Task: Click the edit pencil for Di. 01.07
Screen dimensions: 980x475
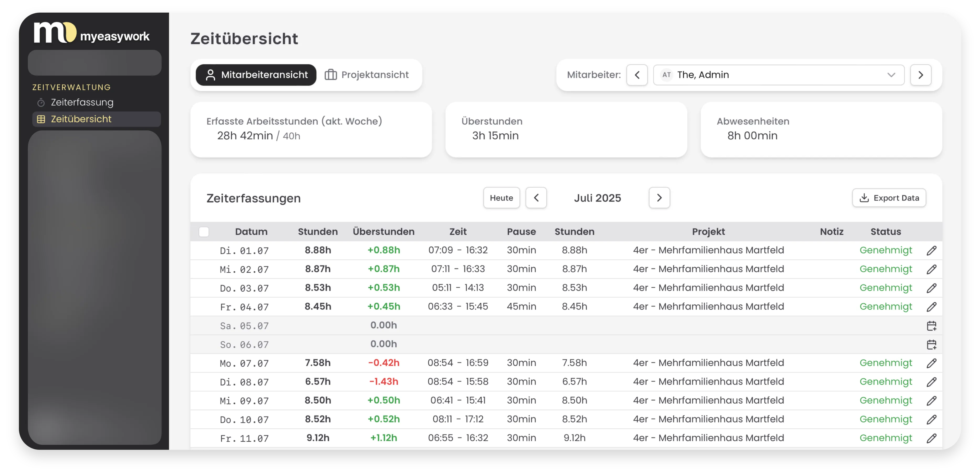Action: (x=931, y=250)
